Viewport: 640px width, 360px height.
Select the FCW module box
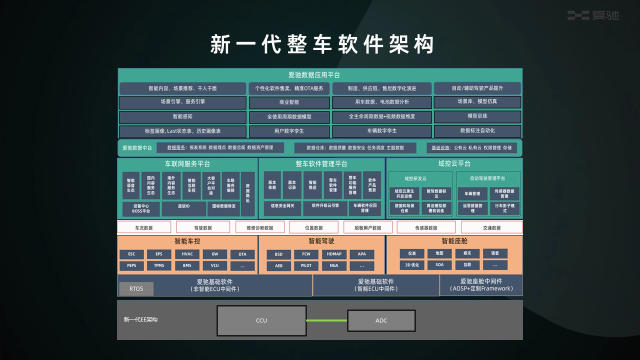coord(306,254)
